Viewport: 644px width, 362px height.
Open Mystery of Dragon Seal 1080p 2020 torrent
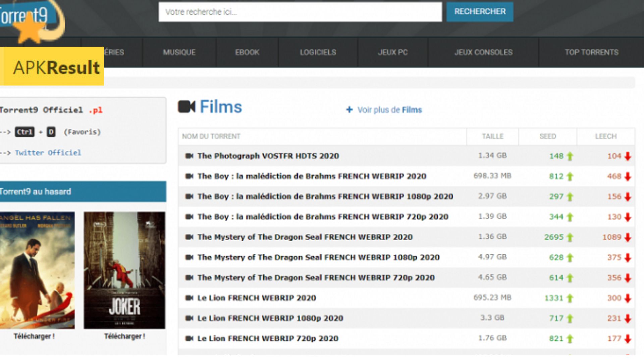(x=318, y=257)
